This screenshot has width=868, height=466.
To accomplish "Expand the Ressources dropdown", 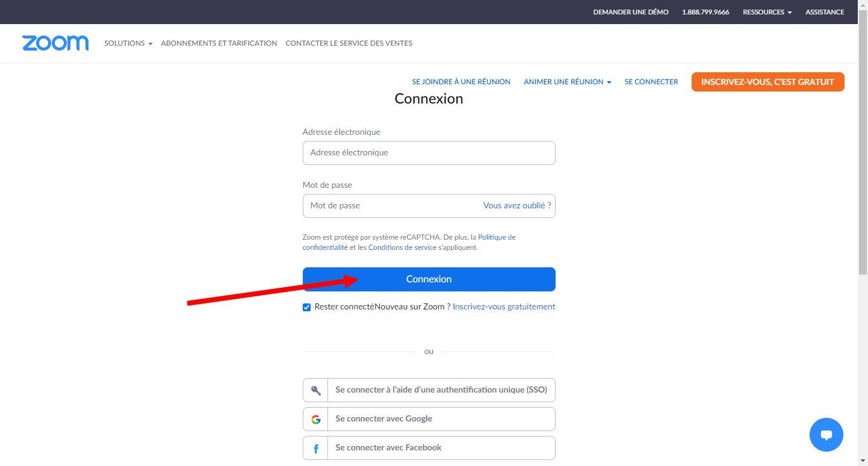I will coord(767,12).
